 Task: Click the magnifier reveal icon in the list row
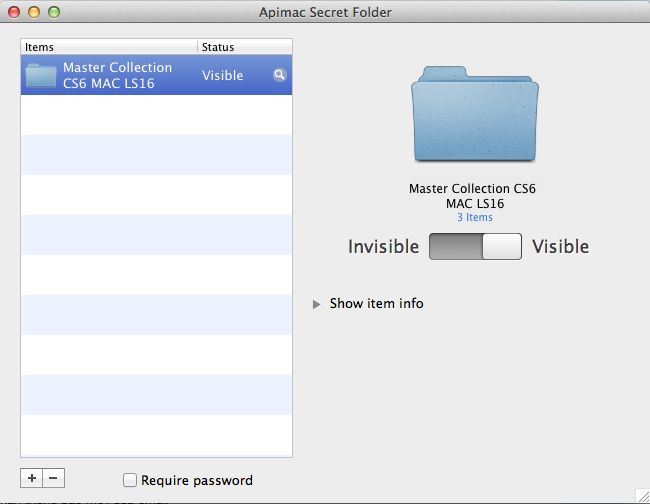pyautogui.click(x=279, y=75)
